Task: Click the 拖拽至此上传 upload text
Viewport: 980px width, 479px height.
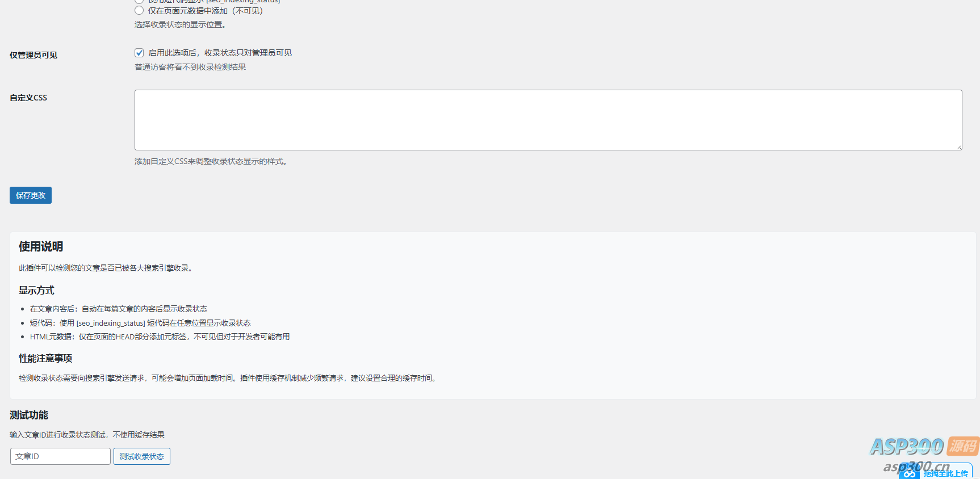Action: (x=945, y=473)
